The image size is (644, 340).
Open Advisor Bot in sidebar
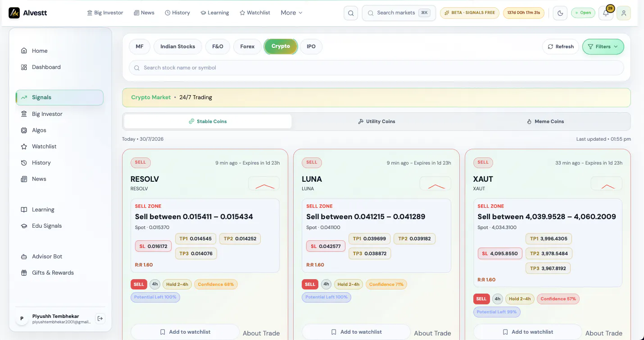pos(59,257)
